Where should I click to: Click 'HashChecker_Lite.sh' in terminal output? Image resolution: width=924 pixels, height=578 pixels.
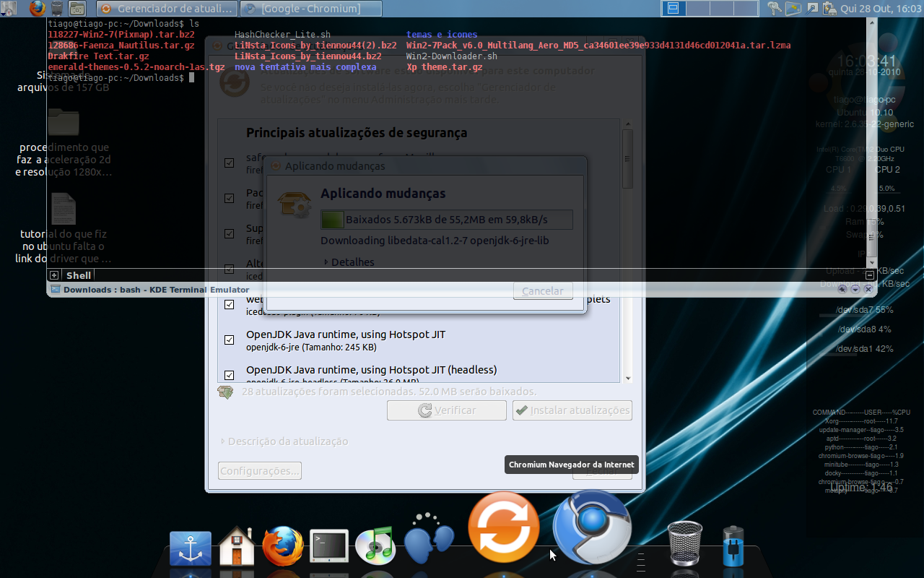tap(282, 35)
